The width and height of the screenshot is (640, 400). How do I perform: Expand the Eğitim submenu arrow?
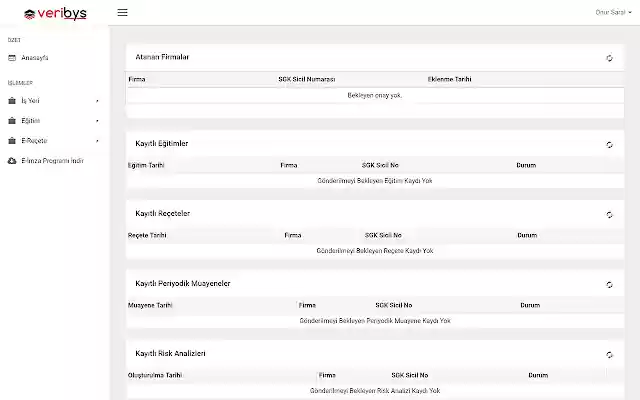(97, 121)
